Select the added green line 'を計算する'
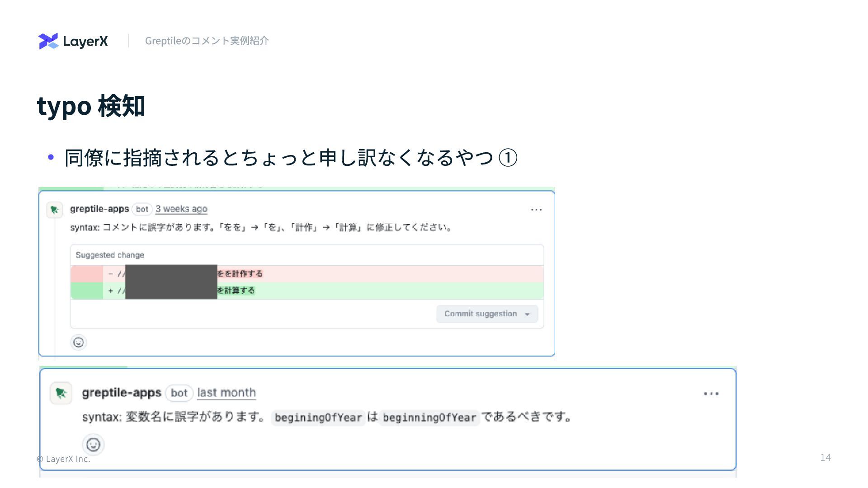 click(x=307, y=291)
